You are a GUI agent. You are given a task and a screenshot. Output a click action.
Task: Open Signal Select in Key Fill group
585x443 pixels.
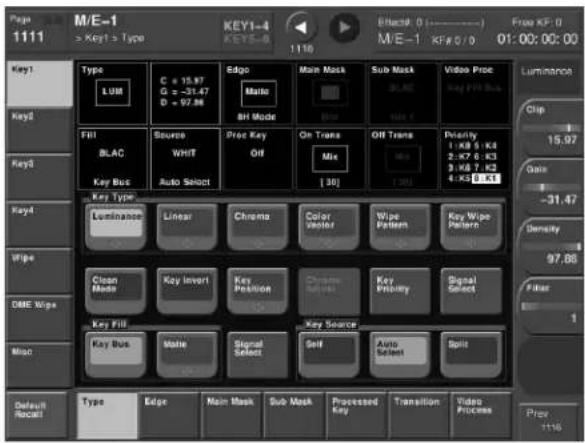(257, 355)
